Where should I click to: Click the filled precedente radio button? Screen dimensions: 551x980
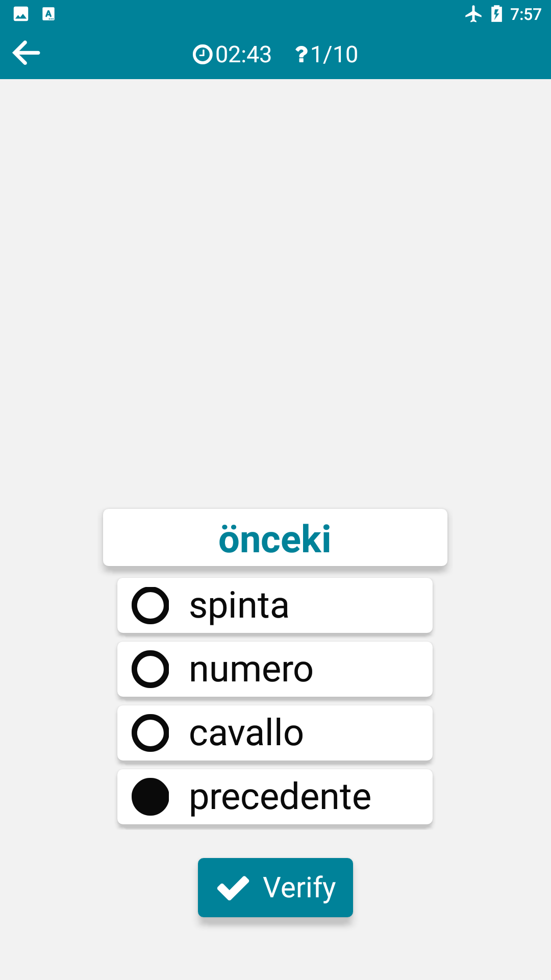151,797
